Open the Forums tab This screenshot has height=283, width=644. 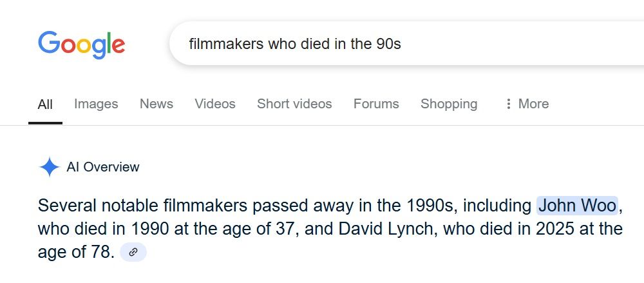point(376,104)
